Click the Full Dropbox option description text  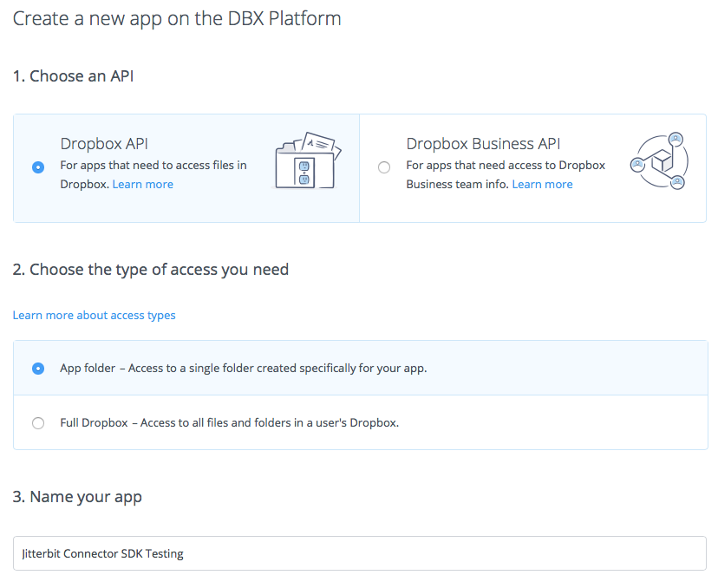click(x=229, y=423)
